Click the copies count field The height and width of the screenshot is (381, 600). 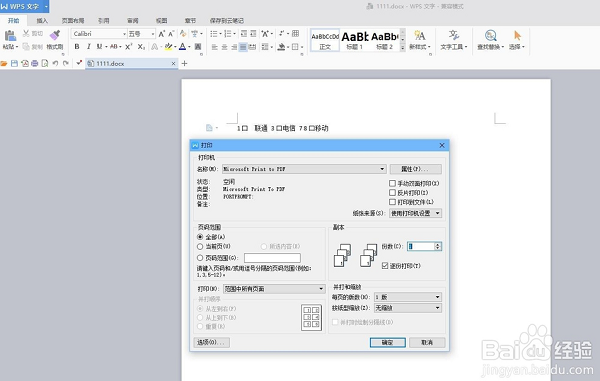click(421, 246)
